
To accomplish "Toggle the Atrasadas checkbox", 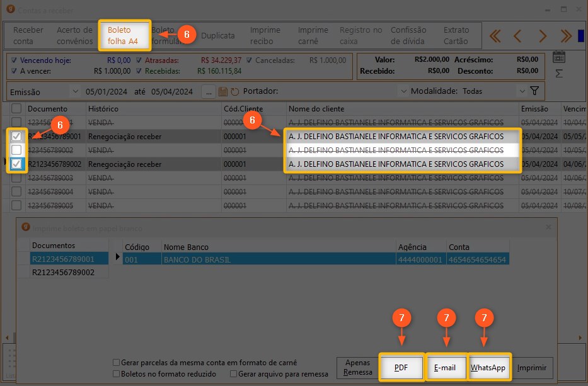I will click(x=140, y=60).
